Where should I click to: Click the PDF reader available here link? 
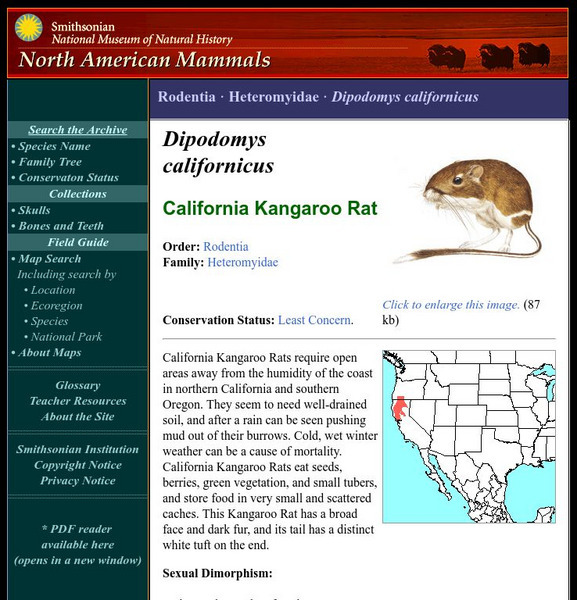tap(78, 545)
